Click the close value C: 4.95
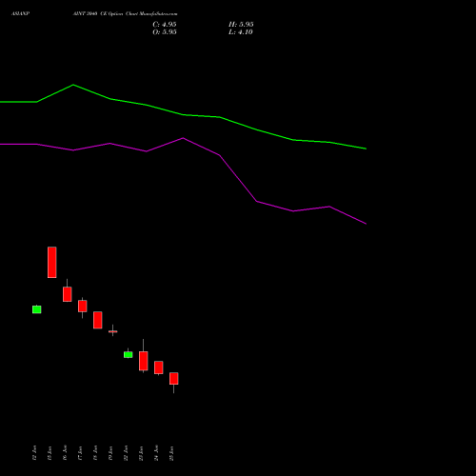476x476 pixels. coord(165,25)
